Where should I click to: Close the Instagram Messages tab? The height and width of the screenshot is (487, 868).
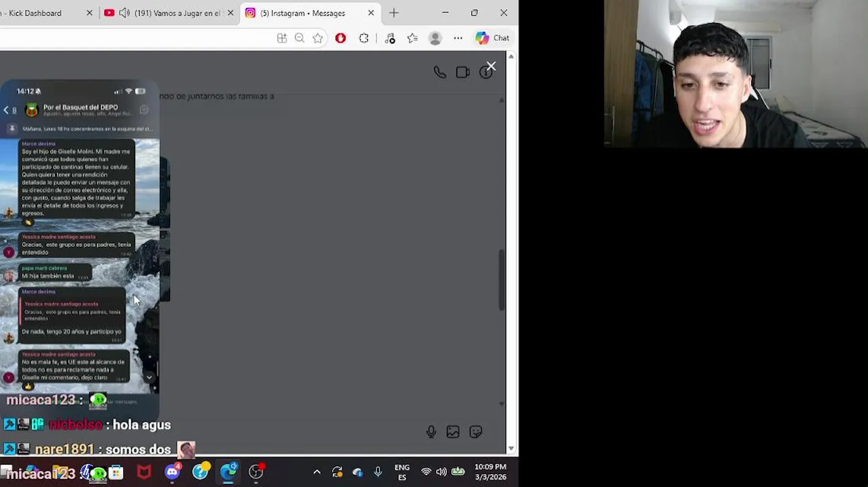[370, 13]
